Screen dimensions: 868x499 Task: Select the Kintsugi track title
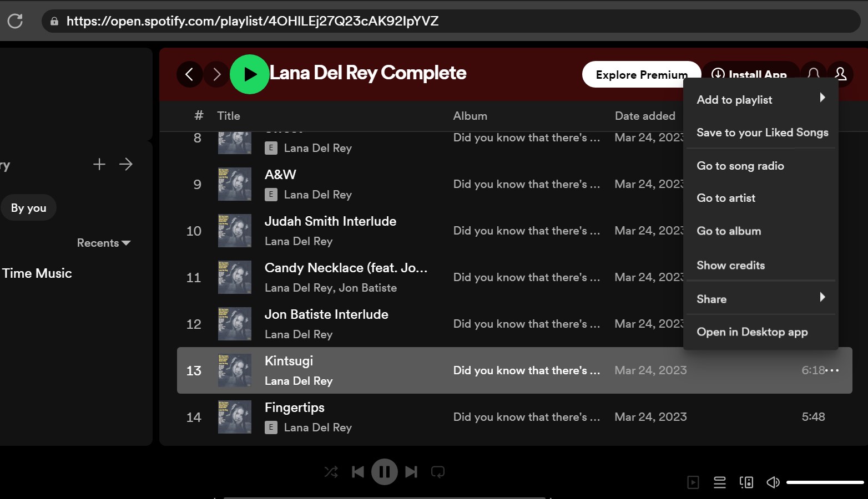pos(289,361)
